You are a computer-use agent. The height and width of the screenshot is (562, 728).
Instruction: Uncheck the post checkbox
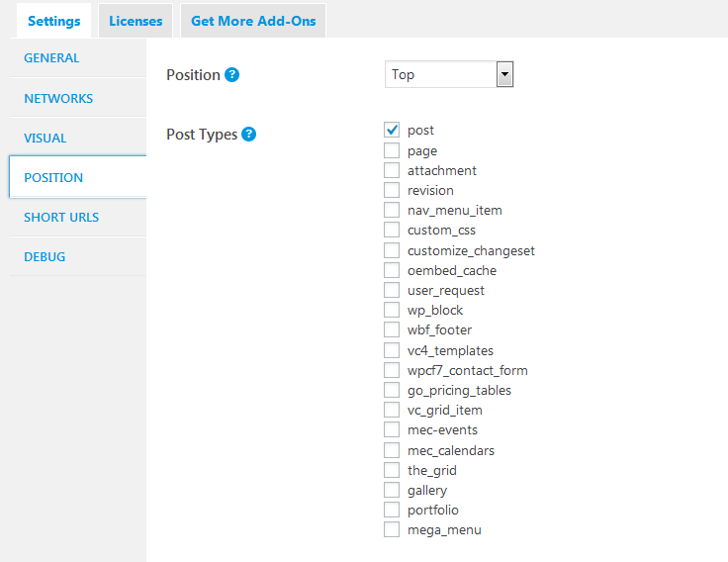click(x=392, y=131)
